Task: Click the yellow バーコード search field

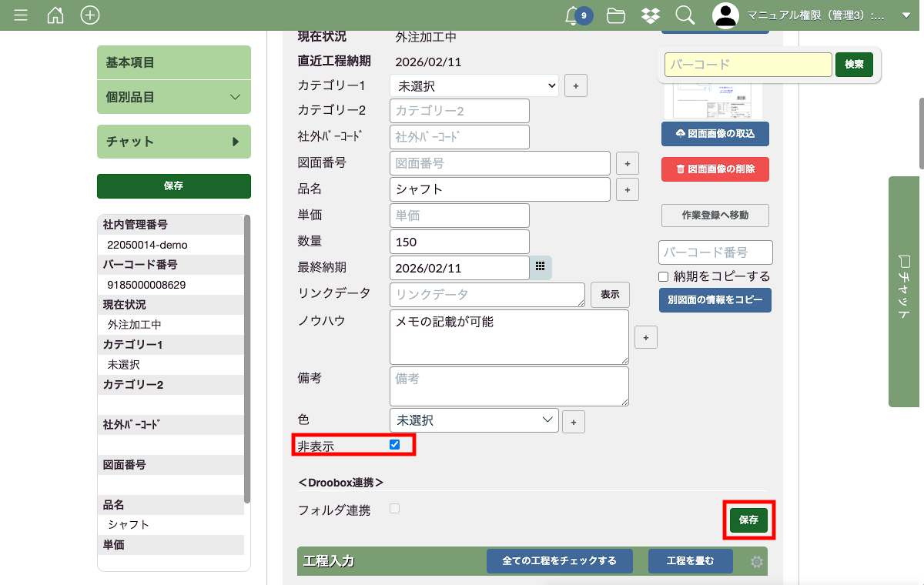Action: (x=748, y=65)
